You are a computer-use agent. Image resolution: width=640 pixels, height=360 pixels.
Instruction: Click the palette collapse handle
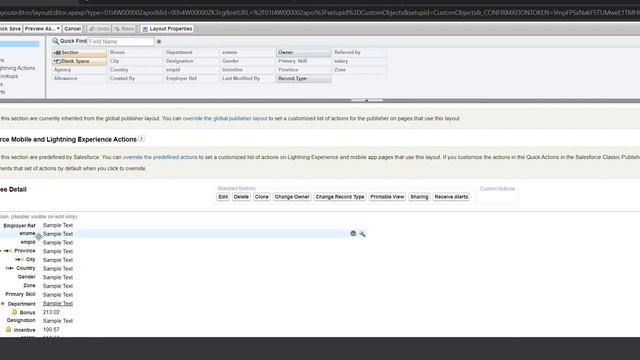367,100
